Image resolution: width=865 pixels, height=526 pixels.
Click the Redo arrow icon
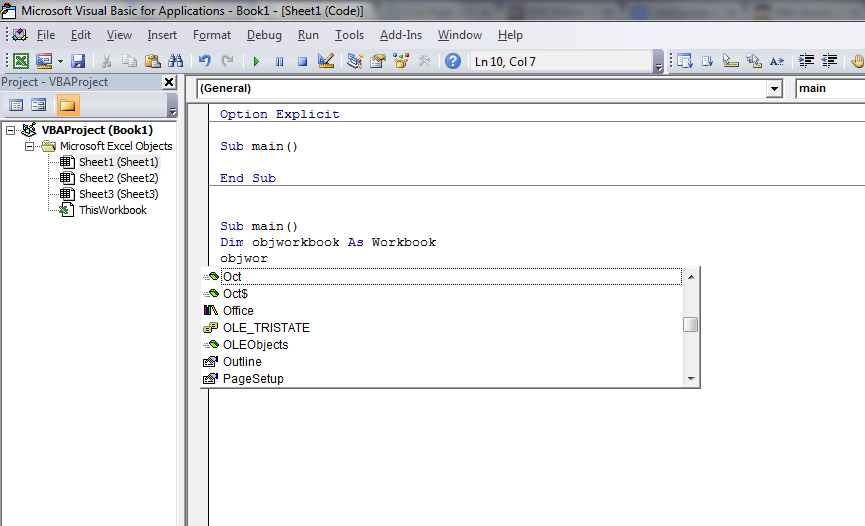[x=227, y=61]
